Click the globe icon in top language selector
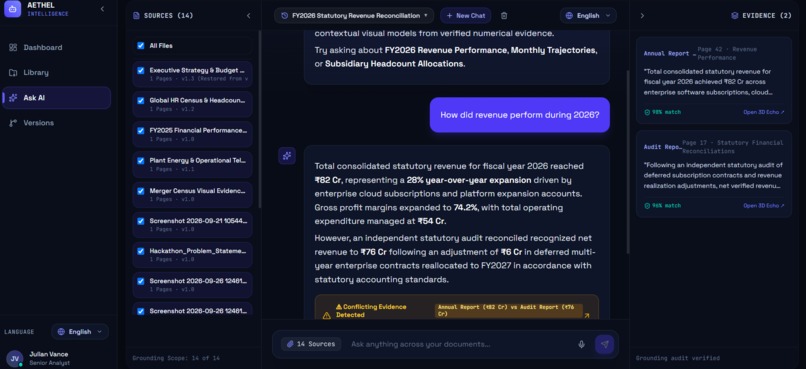The width and height of the screenshot is (806, 369). tap(569, 15)
